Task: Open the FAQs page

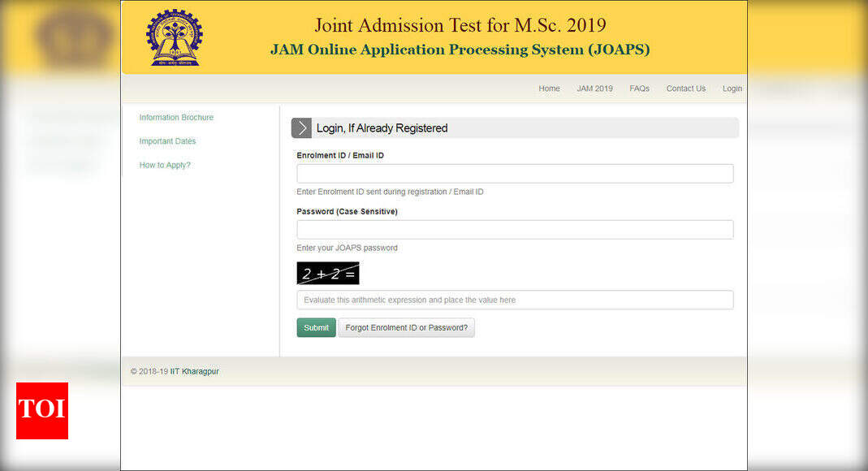Action: pos(639,89)
